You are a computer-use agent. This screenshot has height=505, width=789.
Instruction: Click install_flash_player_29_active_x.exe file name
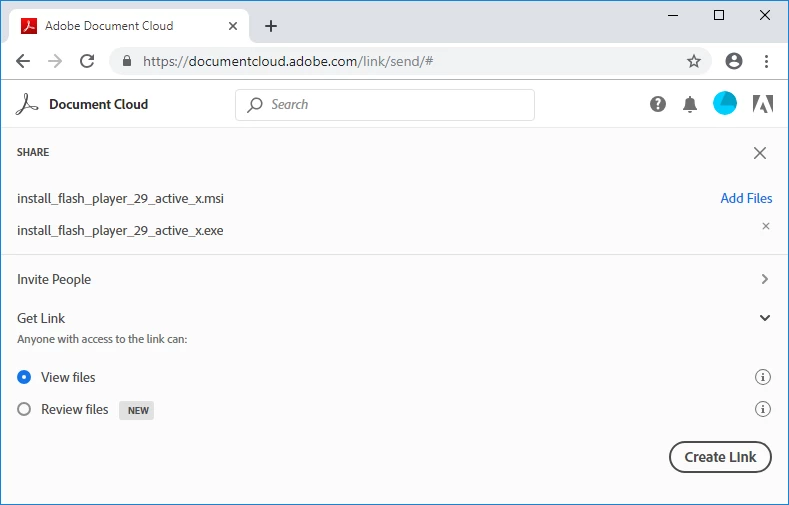[x=120, y=231]
